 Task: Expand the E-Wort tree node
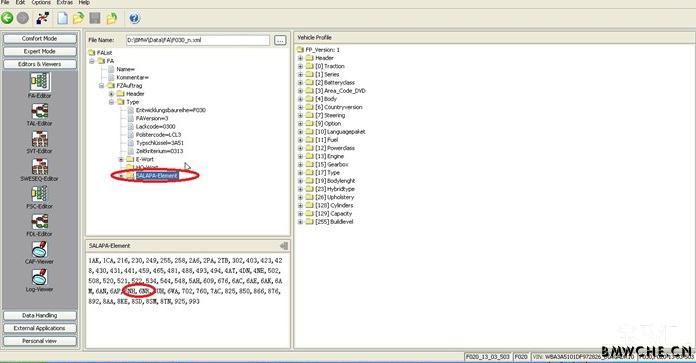pyautogui.click(x=121, y=159)
